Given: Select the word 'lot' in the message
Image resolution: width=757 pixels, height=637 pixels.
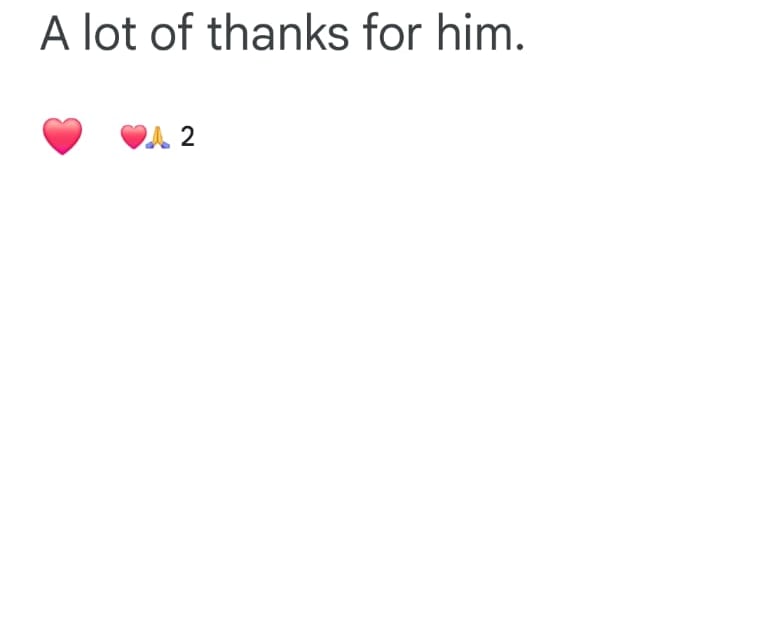Looking at the screenshot, I should pyautogui.click(x=110, y=33).
